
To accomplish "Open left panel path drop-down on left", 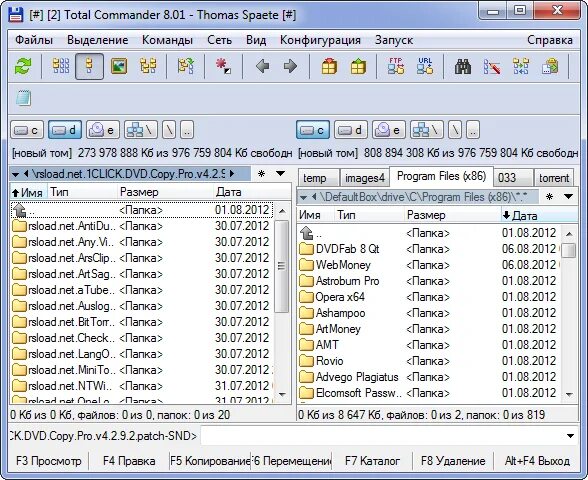I will pyautogui.click(x=15, y=174).
